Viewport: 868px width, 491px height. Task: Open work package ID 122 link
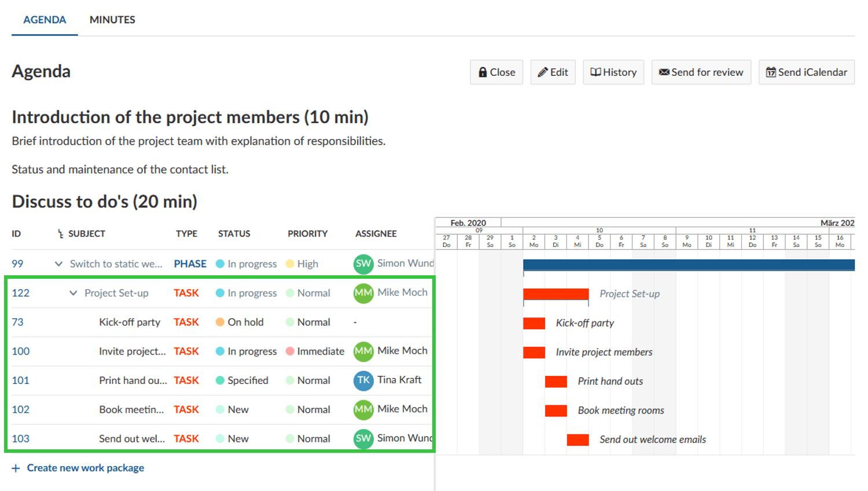coord(21,293)
